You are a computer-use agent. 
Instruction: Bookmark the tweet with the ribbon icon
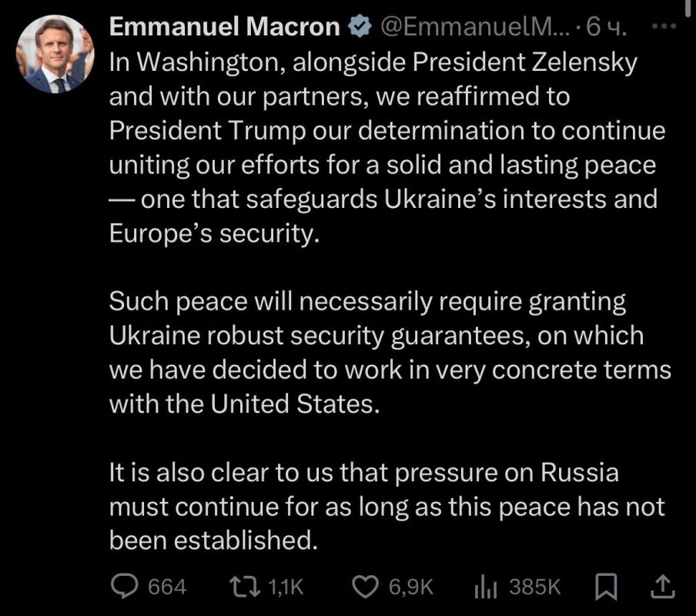(605, 586)
